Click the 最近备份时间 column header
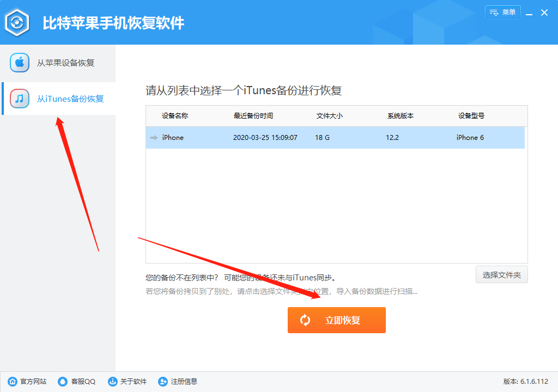This screenshot has height=392, width=558. pyautogui.click(x=253, y=115)
